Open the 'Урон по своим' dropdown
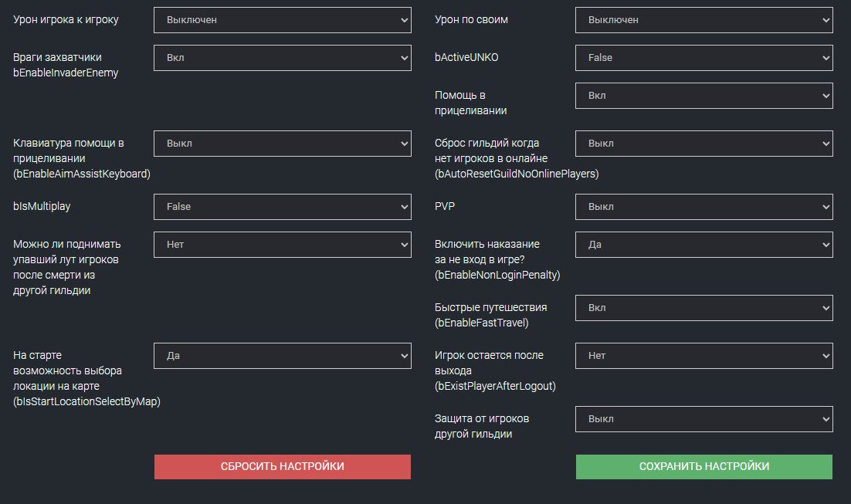This screenshot has width=851, height=504. tap(704, 20)
